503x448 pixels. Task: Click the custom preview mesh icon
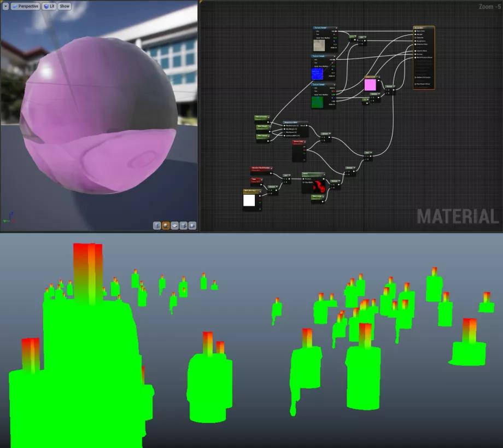coord(192,225)
